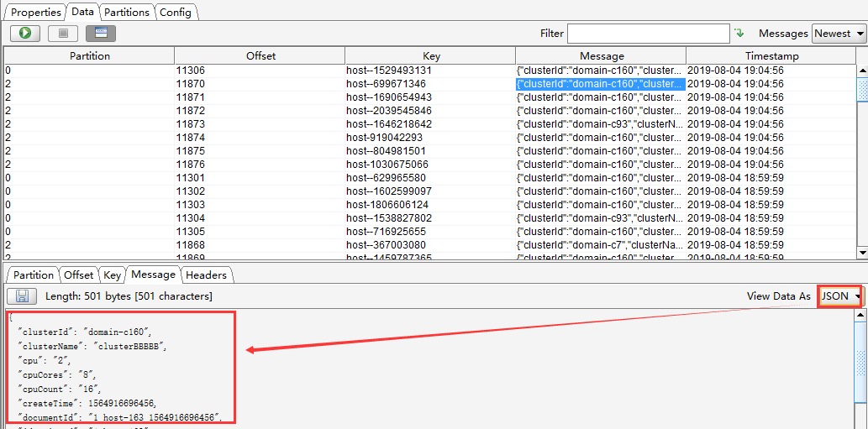Click the message table vertical scrollbar thumb
Image resolution: width=868 pixels, height=429 pixels.
pos(862,88)
